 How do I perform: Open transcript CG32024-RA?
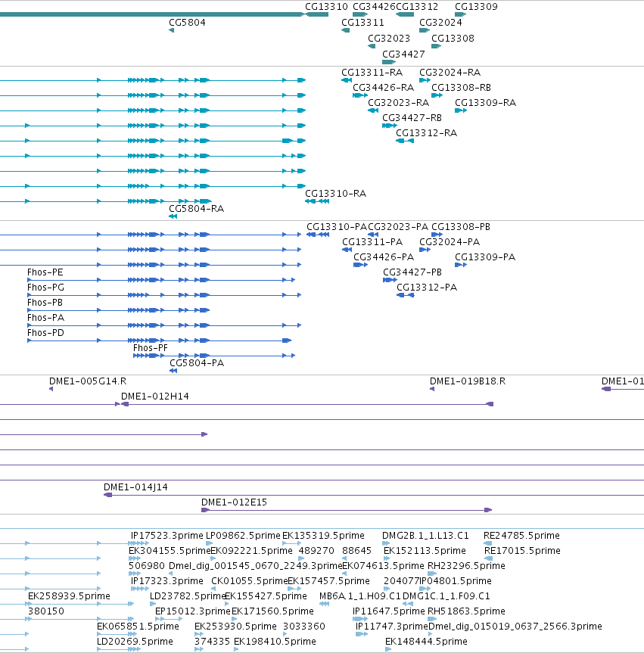(450, 73)
